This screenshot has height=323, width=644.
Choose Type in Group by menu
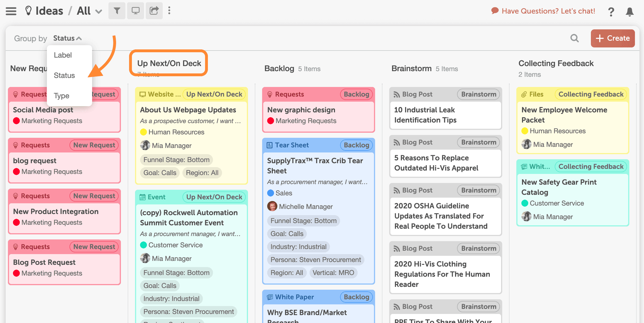(62, 96)
